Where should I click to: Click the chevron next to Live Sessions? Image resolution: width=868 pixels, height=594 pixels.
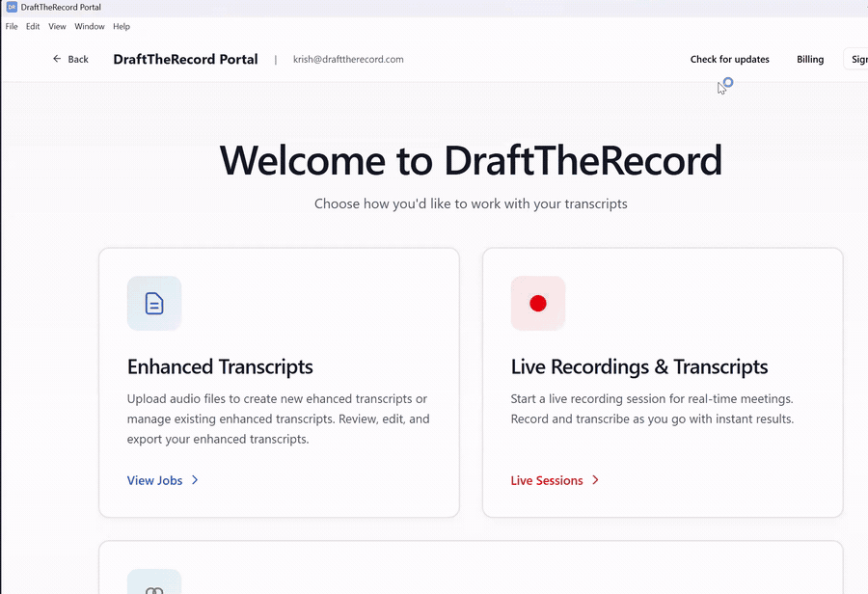595,480
